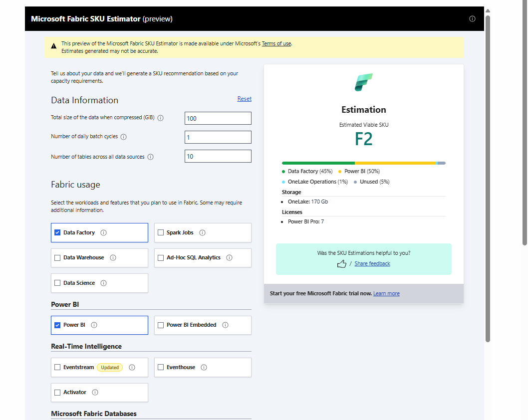The width and height of the screenshot is (528, 420).
Task: Enable the Data Science checkbox
Action: click(x=57, y=283)
